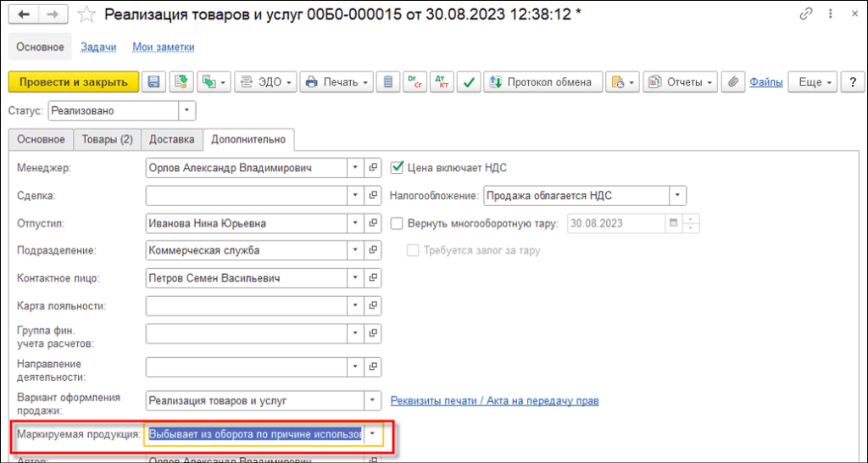This screenshot has width=868, height=463.
Task: Toggle Вернуть многооборотную тару checkbox
Action: tap(397, 223)
